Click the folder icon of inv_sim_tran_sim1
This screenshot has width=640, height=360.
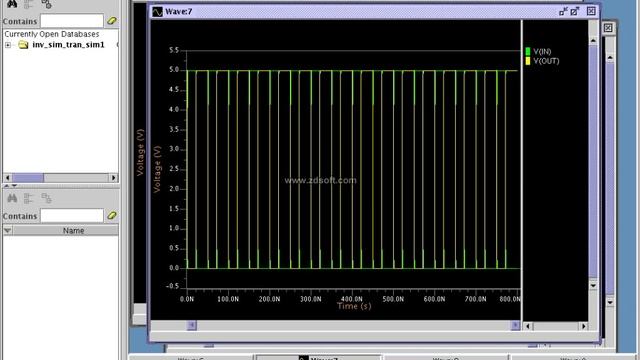[23, 44]
